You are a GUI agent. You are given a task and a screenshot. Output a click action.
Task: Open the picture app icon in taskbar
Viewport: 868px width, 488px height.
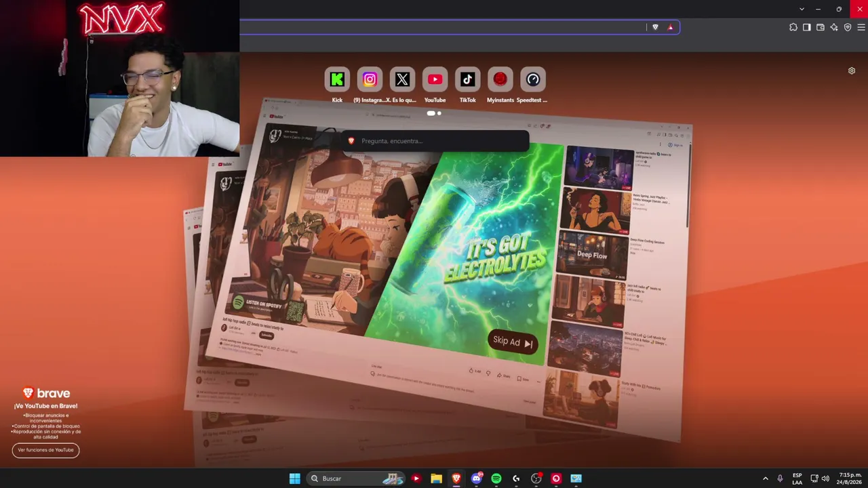click(x=576, y=479)
